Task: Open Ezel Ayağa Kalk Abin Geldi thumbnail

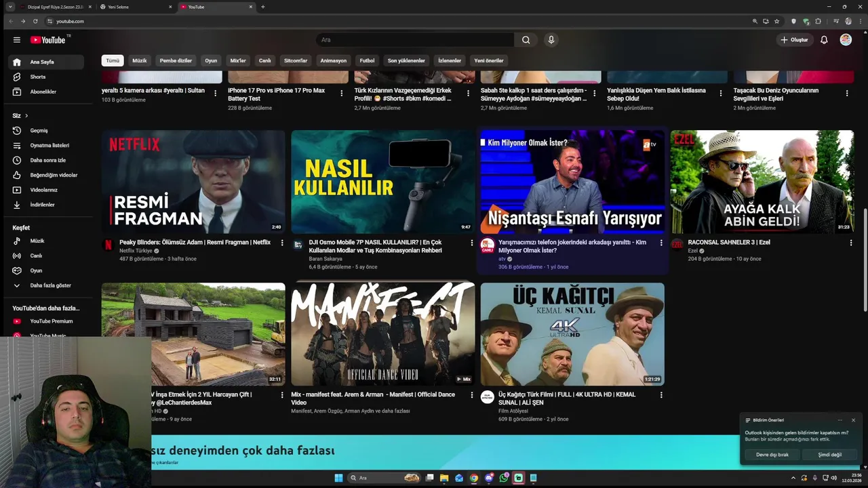Action: coord(762,182)
